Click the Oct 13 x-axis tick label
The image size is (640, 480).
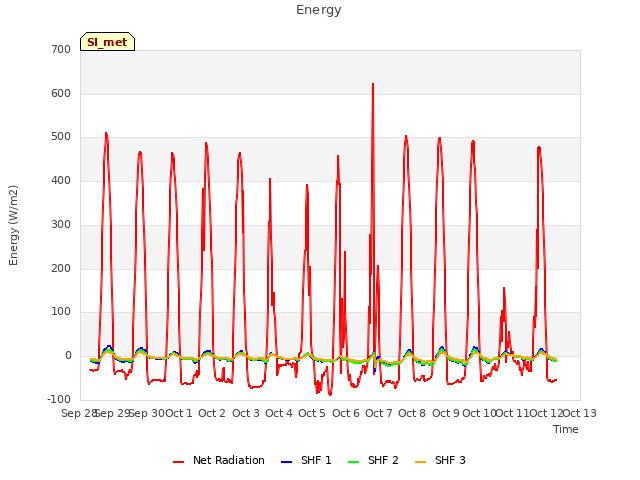580,413
